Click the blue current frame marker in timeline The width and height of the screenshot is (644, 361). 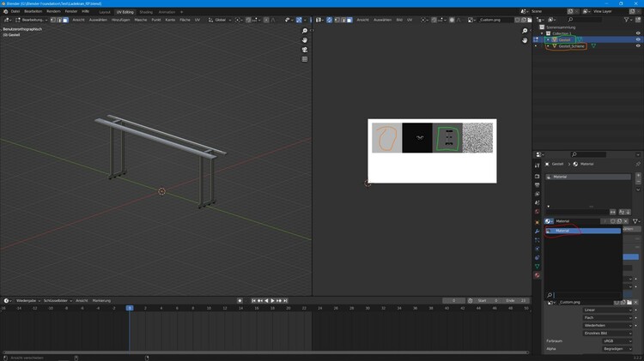tap(130, 307)
